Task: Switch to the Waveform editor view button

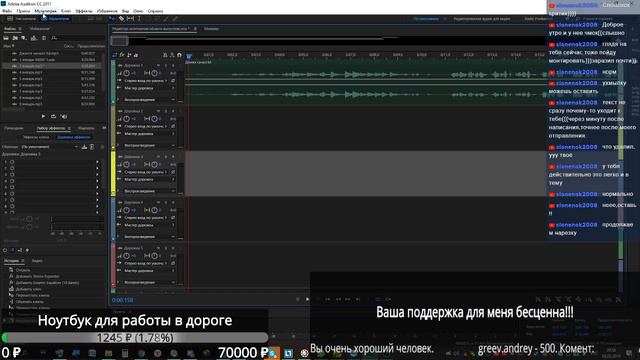Action: click(x=21, y=19)
